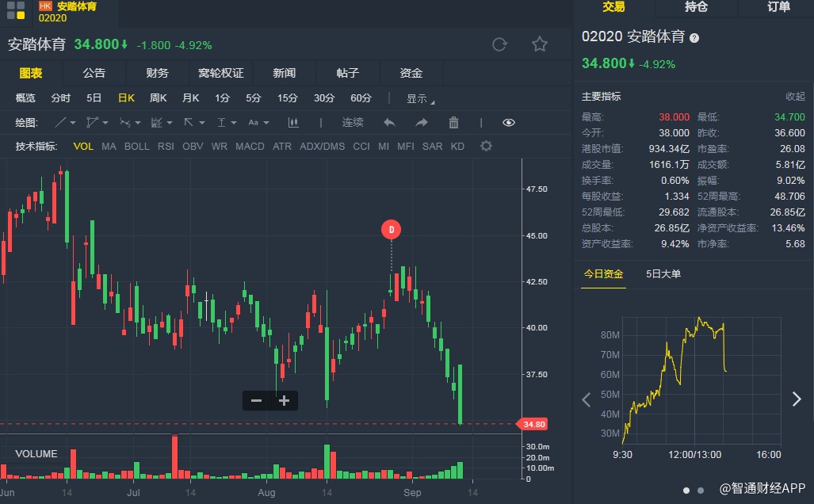Select the arrow marker drawing tool

click(189, 123)
